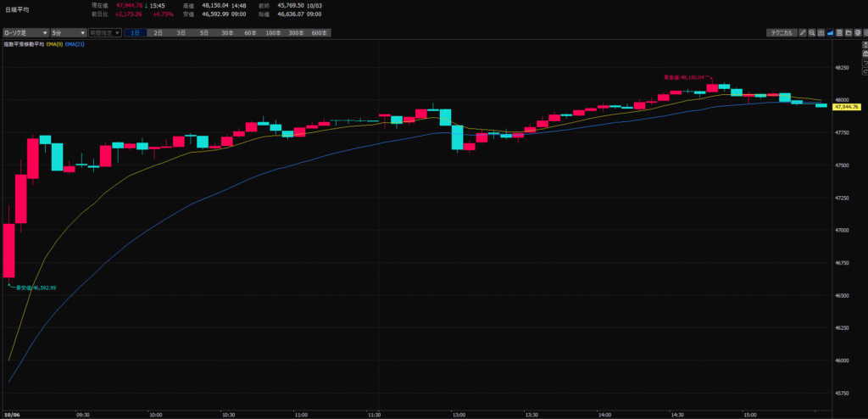Select the 1日 range tab
The width and height of the screenshot is (868, 419).
coord(135,32)
